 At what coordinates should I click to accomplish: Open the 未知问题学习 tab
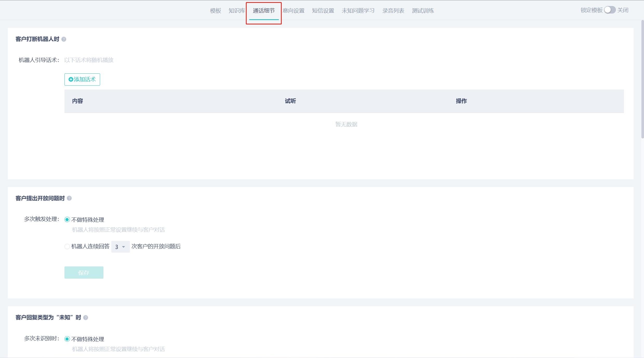click(358, 11)
